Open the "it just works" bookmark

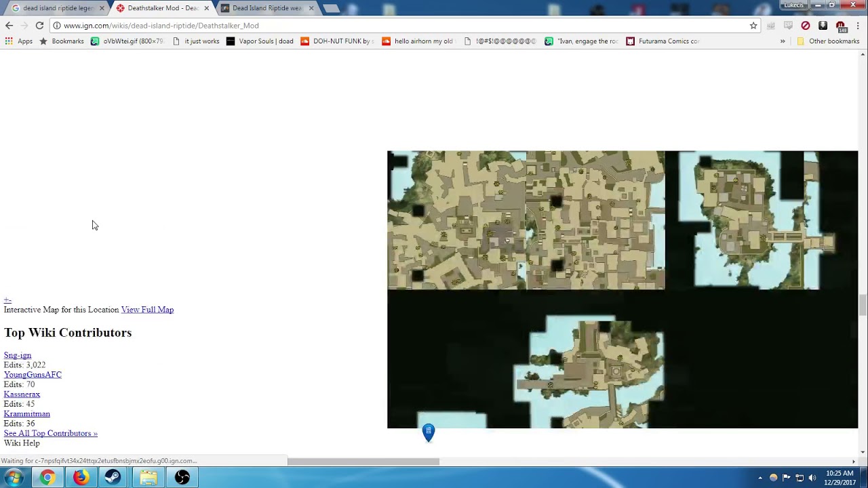196,41
